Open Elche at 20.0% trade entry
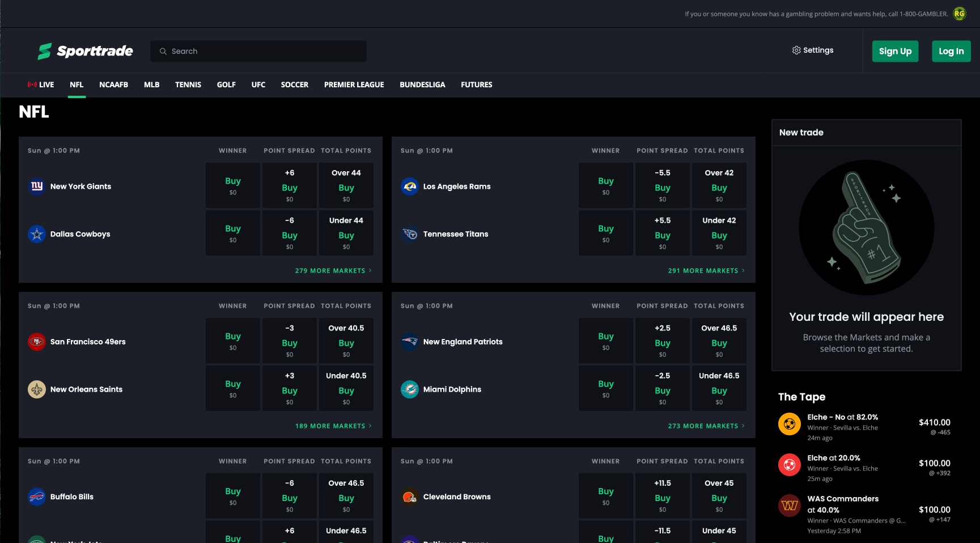 click(x=865, y=468)
